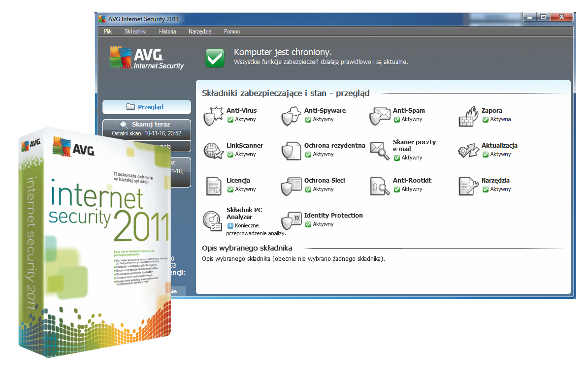Select the Narzędzia tools icon

tap(468, 186)
